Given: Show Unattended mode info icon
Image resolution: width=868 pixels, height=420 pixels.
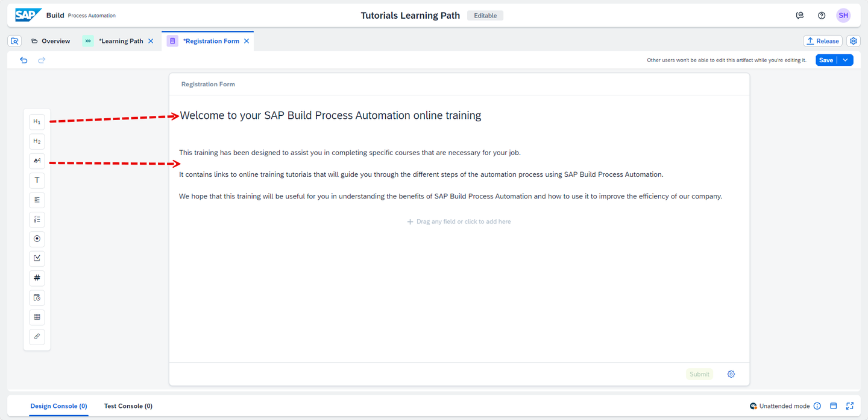Looking at the screenshot, I should point(817,406).
